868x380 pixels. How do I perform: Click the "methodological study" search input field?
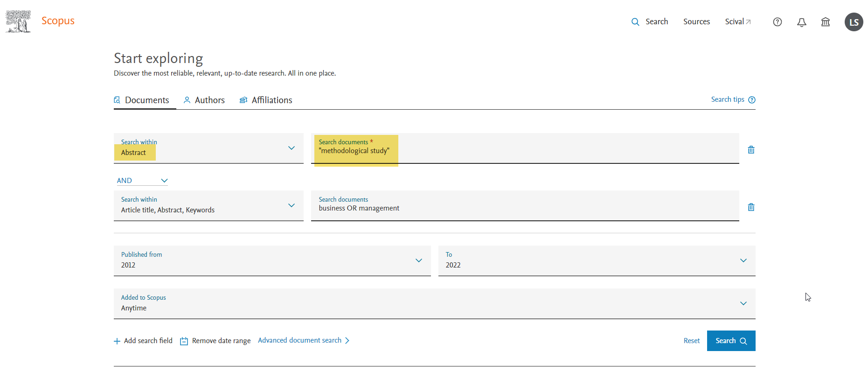click(525, 151)
